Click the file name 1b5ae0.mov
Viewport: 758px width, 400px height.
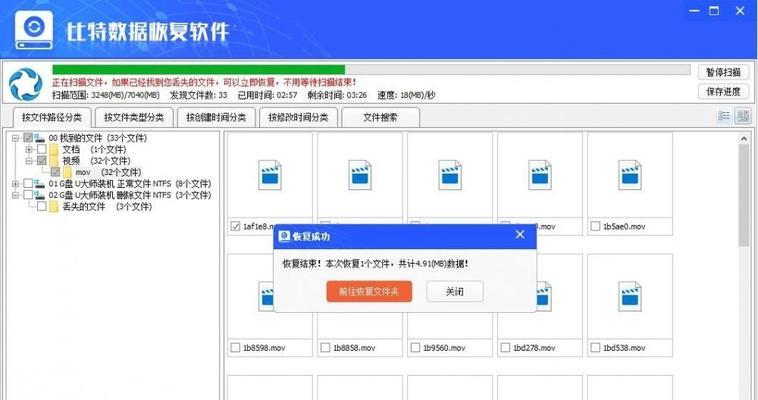pyautogui.click(x=624, y=226)
